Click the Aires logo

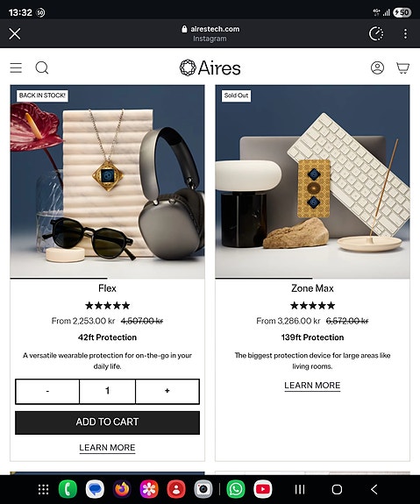tap(210, 67)
